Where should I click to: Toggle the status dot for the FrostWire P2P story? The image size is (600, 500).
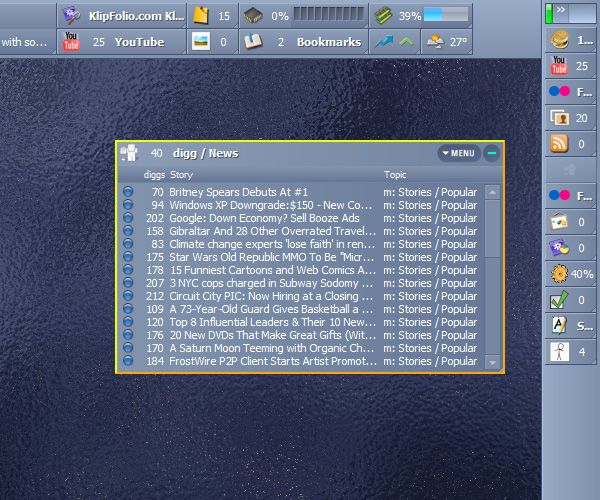[x=128, y=360]
